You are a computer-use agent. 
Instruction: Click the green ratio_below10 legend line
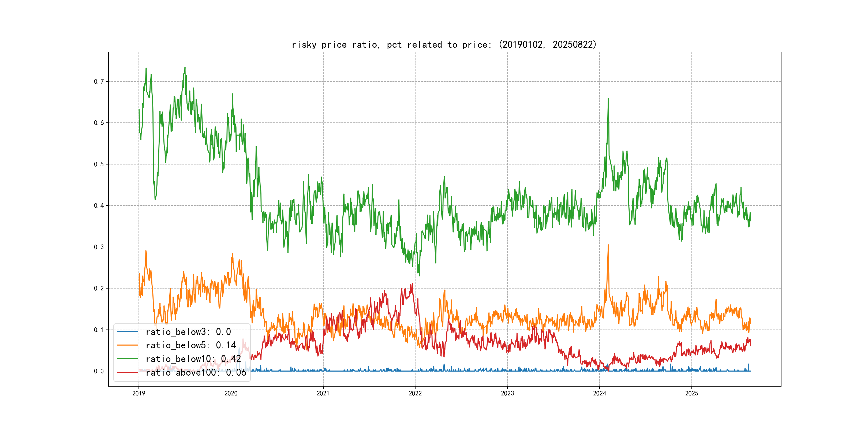coord(127,359)
